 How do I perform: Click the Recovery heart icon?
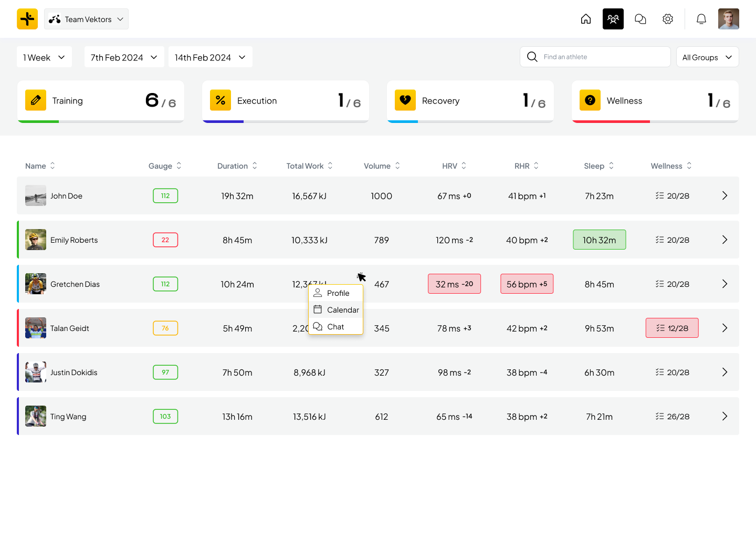coord(405,100)
